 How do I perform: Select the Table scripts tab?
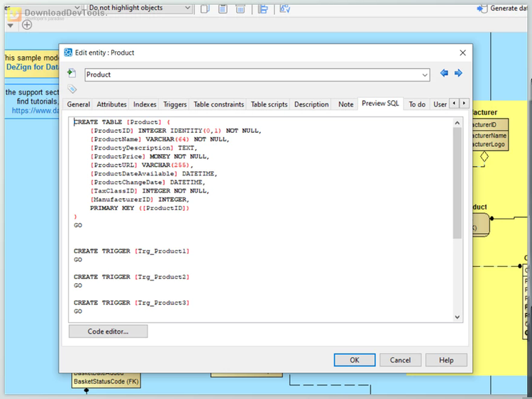point(269,104)
